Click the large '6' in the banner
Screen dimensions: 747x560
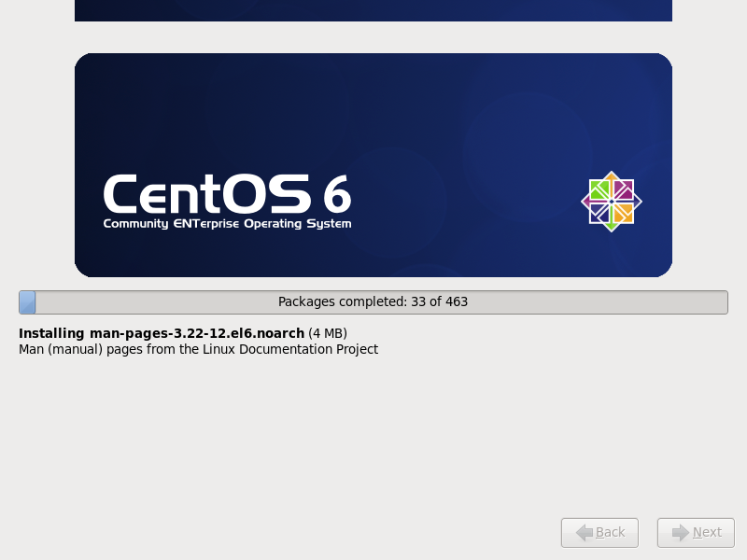pyautogui.click(x=337, y=194)
